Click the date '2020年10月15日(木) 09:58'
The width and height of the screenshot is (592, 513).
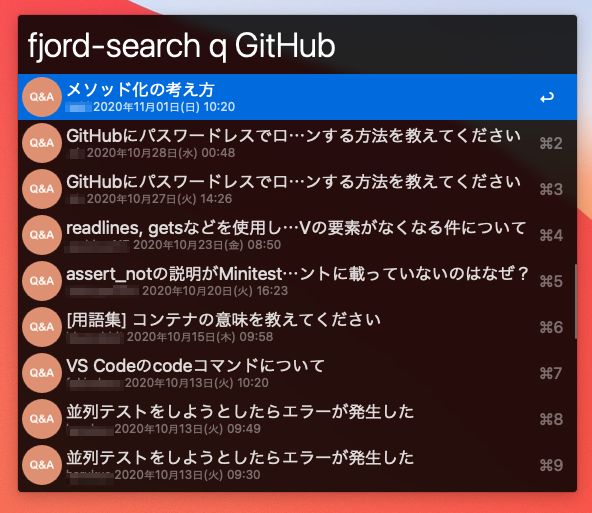pos(200,337)
